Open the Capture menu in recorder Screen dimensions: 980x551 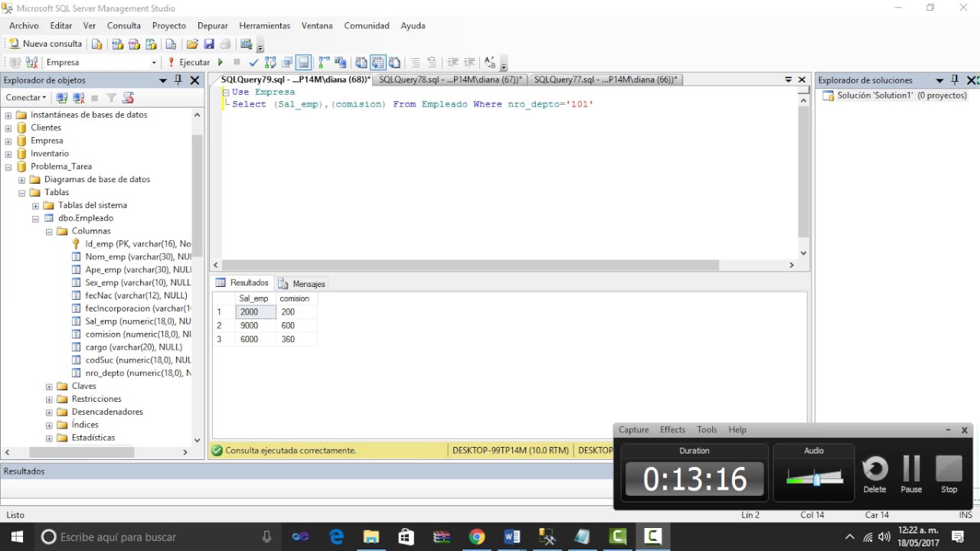click(x=633, y=429)
